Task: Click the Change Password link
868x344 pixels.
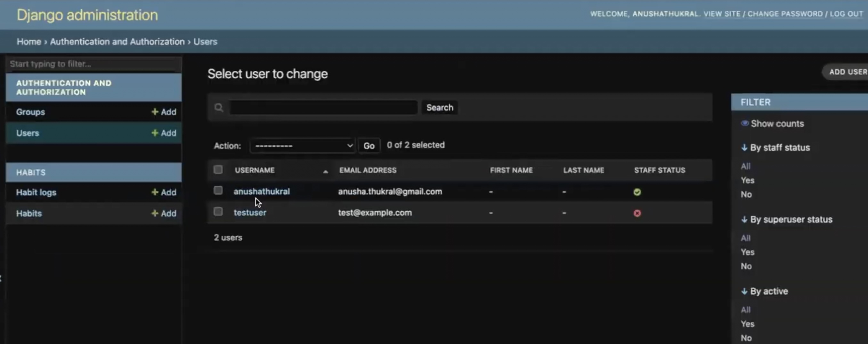Action: click(785, 14)
